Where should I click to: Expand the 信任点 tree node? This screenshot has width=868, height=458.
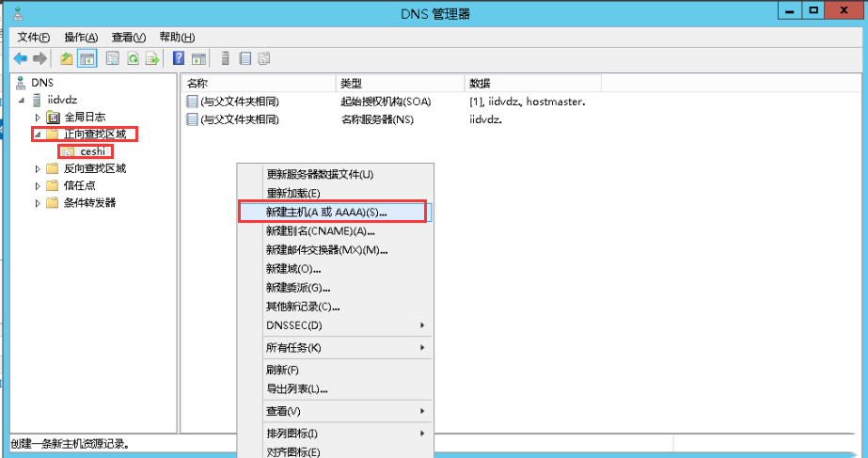click(38, 186)
